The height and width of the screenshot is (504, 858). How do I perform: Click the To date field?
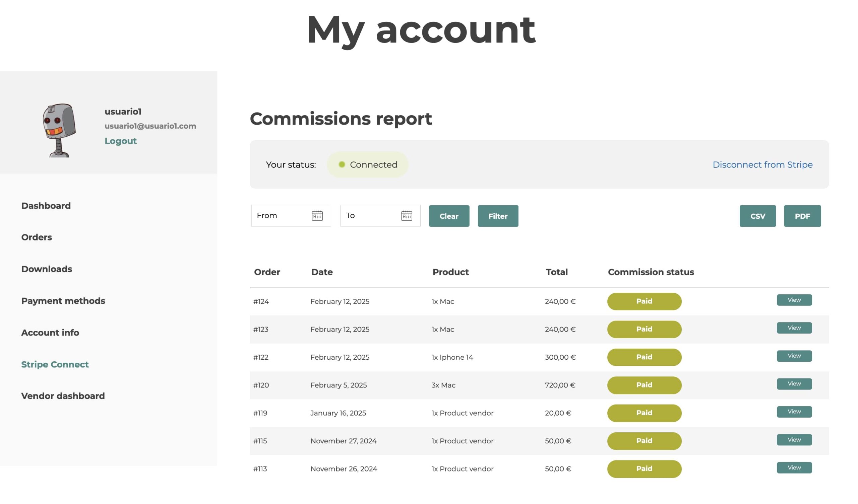point(380,216)
